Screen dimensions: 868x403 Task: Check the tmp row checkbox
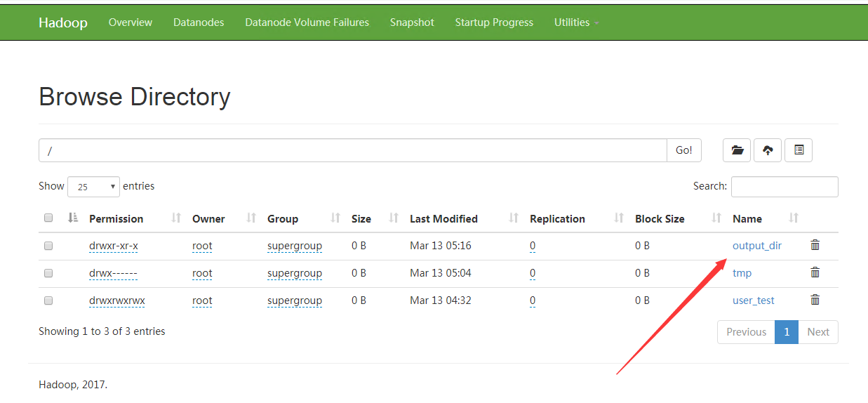[48, 273]
